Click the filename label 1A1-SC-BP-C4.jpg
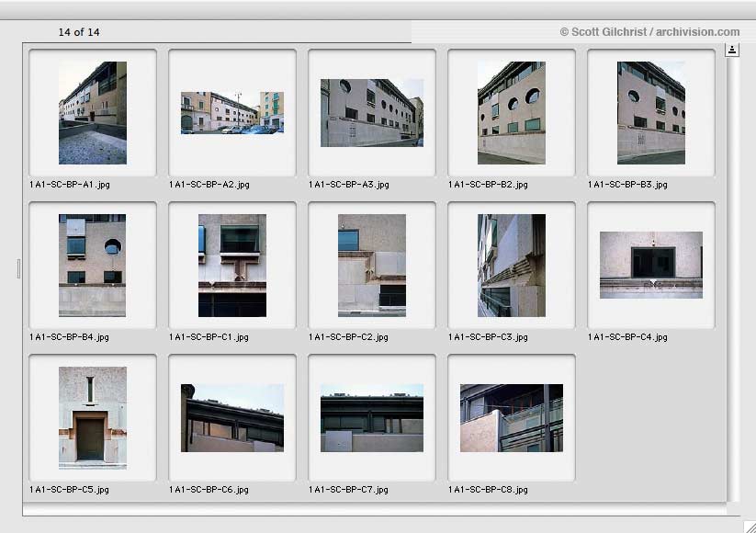Image resolution: width=756 pixels, height=533 pixels. (x=627, y=337)
